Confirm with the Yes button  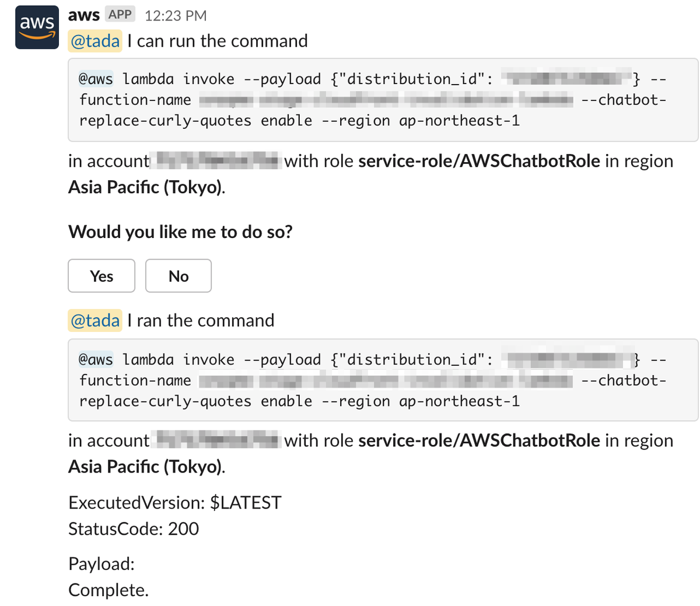[101, 276]
